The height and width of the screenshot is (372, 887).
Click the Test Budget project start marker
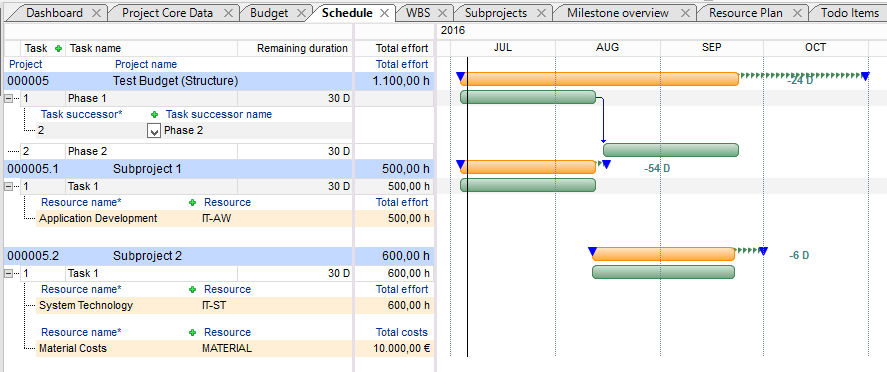pos(460,76)
